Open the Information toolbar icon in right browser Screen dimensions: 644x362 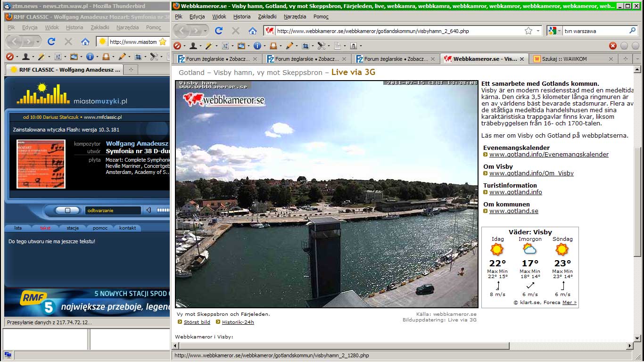[x=257, y=46]
